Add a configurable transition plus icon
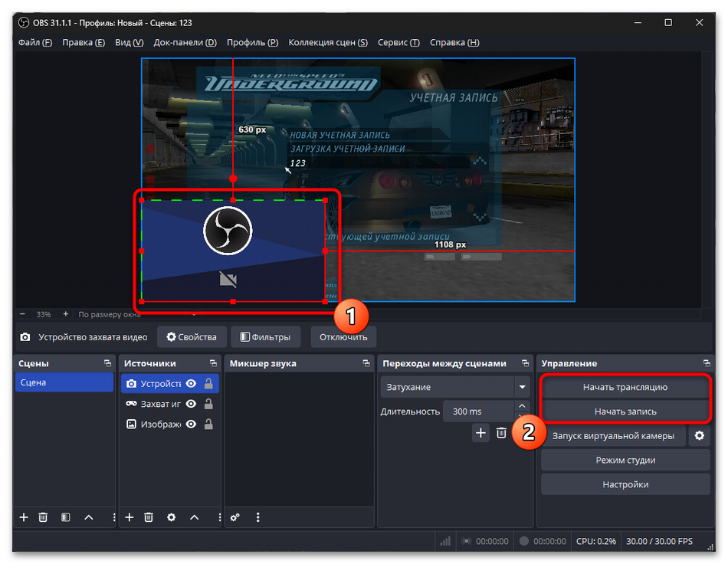Viewport: 728px width, 564px height. coord(480,433)
